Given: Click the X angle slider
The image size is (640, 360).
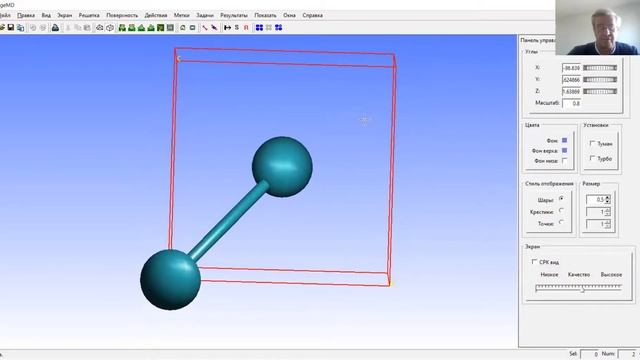Looking at the screenshot, I should 600,68.
